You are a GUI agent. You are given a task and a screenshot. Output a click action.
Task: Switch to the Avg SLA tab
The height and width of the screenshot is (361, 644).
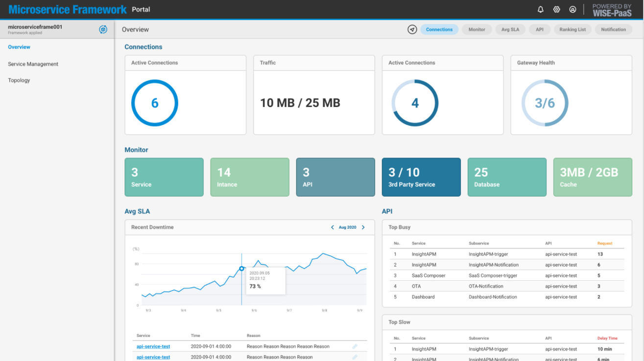point(510,29)
